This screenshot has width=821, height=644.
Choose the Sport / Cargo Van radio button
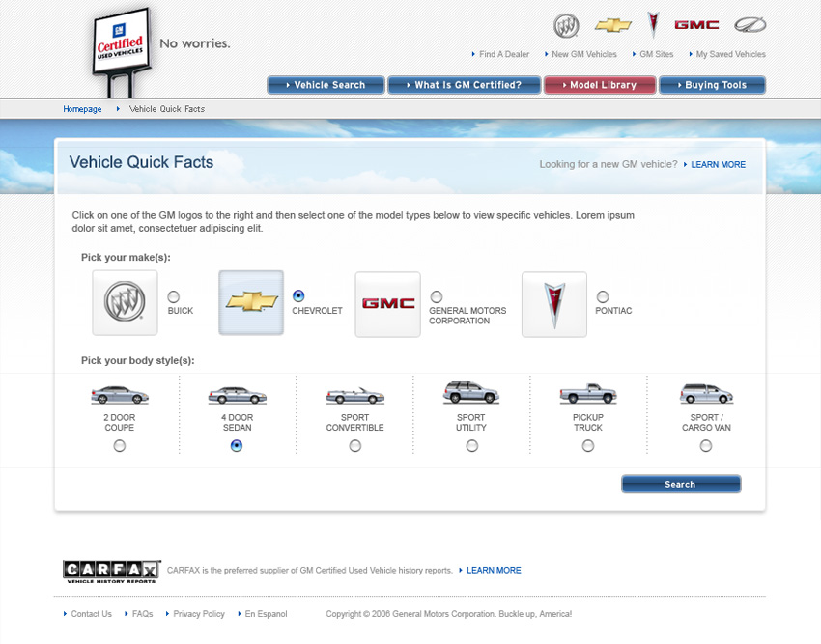706,445
